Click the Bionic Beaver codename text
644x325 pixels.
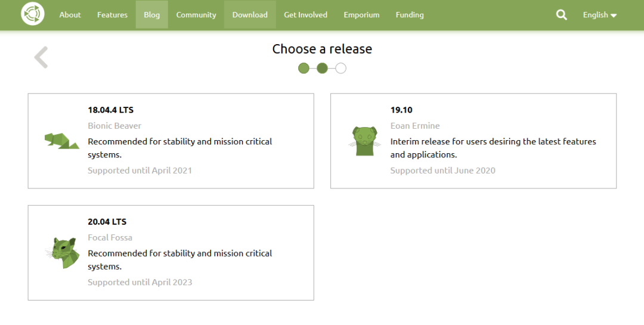click(114, 126)
